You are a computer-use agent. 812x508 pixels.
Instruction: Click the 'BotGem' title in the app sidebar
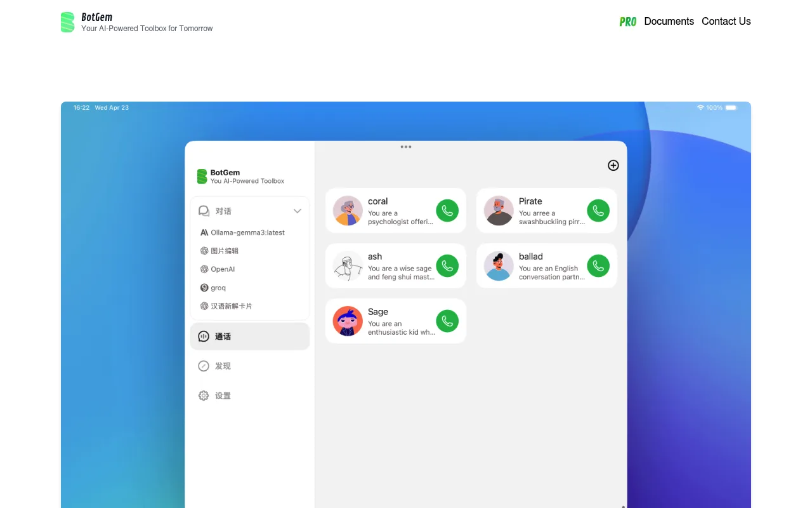225,173
